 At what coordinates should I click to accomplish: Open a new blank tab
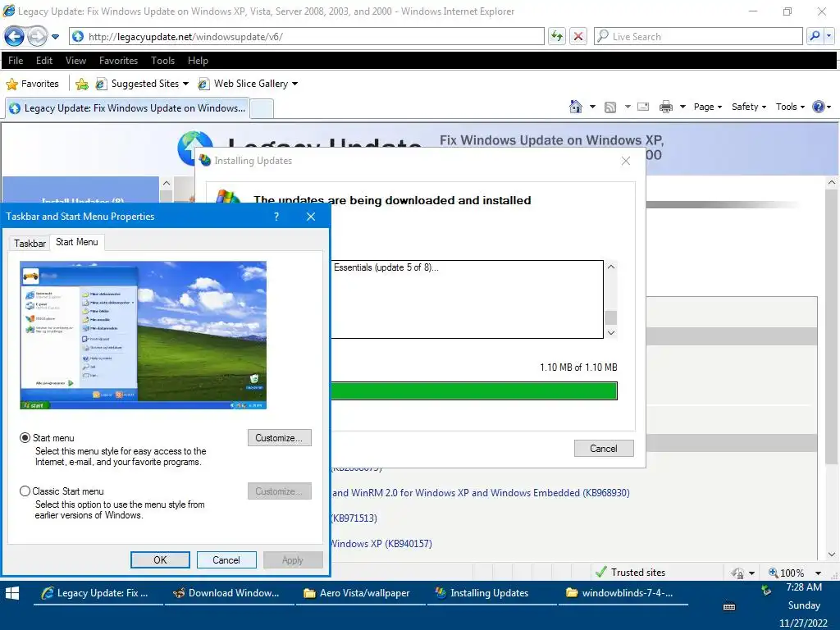(x=262, y=109)
